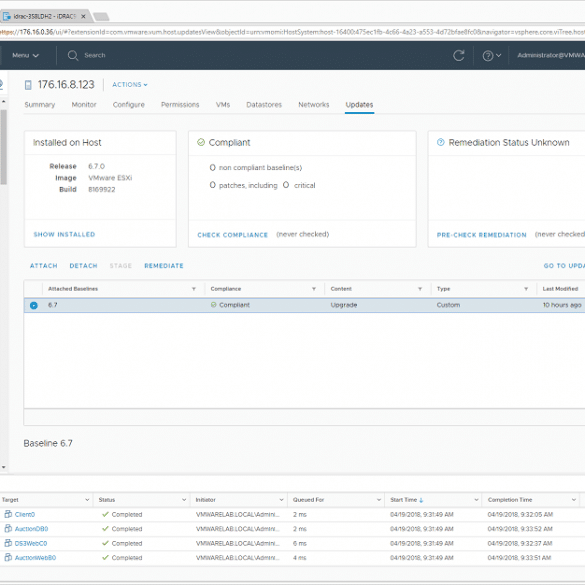
Task: Open the Queued For column dropdown
Action: click(x=379, y=500)
